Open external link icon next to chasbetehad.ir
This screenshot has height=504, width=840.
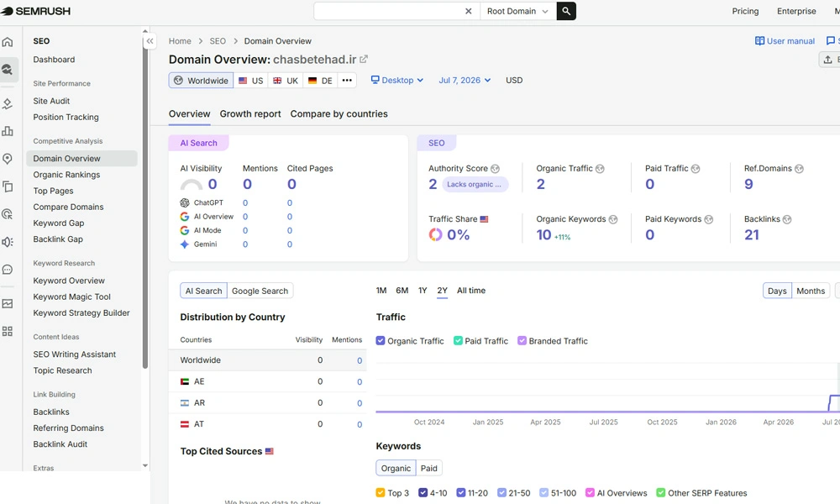pyautogui.click(x=364, y=59)
